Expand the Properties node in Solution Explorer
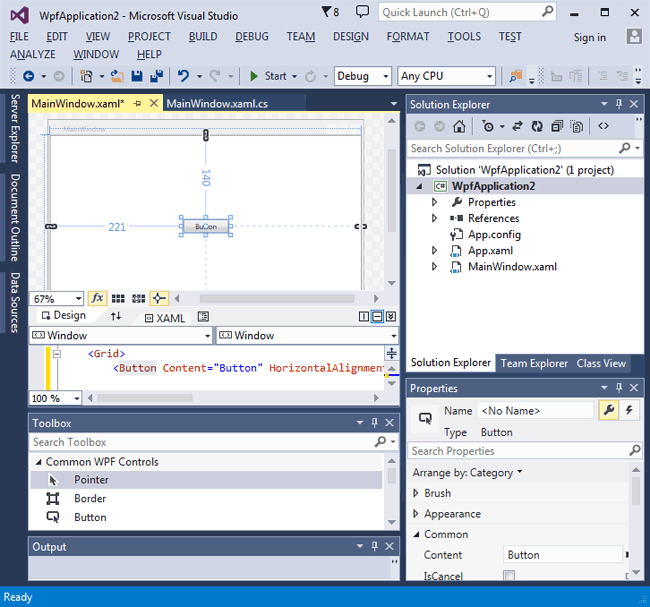The height and width of the screenshot is (607, 650). (x=434, y=202)
